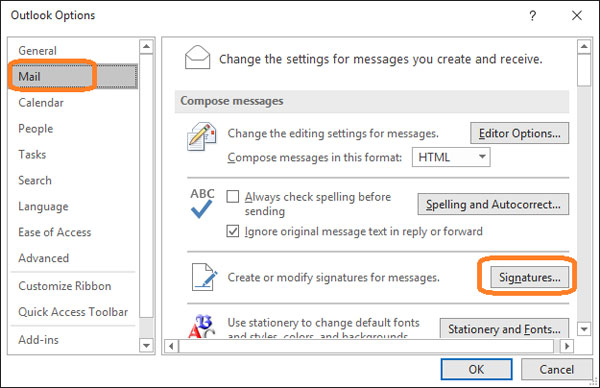600x388 pixels.
Task: Click the Change the editing settings text
Action: (333, 133)
